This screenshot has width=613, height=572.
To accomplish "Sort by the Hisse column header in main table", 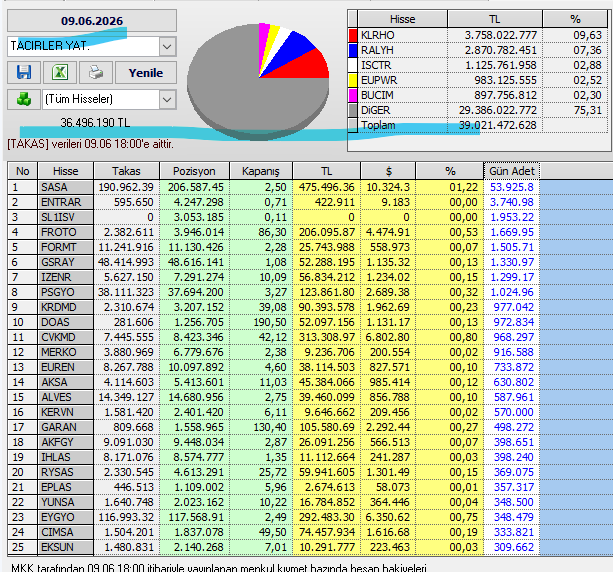I will click(x=66, y=171).
